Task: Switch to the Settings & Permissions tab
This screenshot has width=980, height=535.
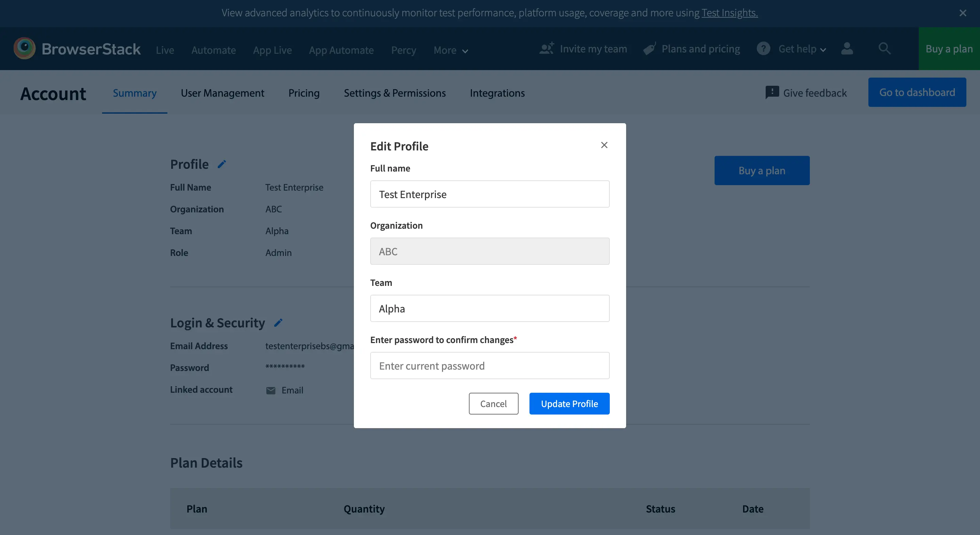Action: tap(394, 93)
